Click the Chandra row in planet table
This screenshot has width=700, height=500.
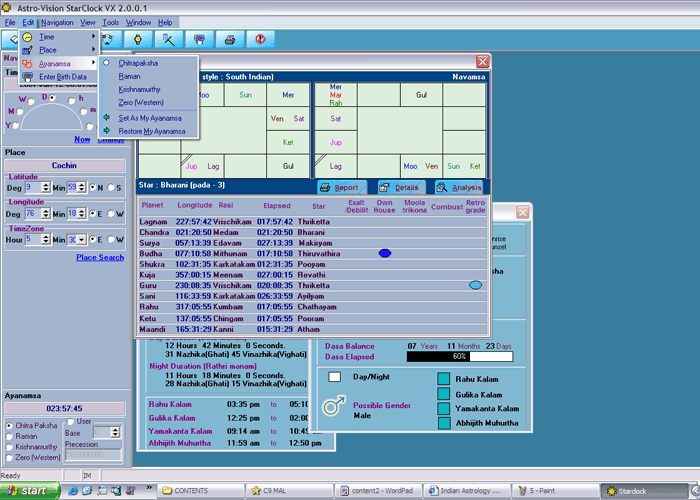click(x=312, y=232)
